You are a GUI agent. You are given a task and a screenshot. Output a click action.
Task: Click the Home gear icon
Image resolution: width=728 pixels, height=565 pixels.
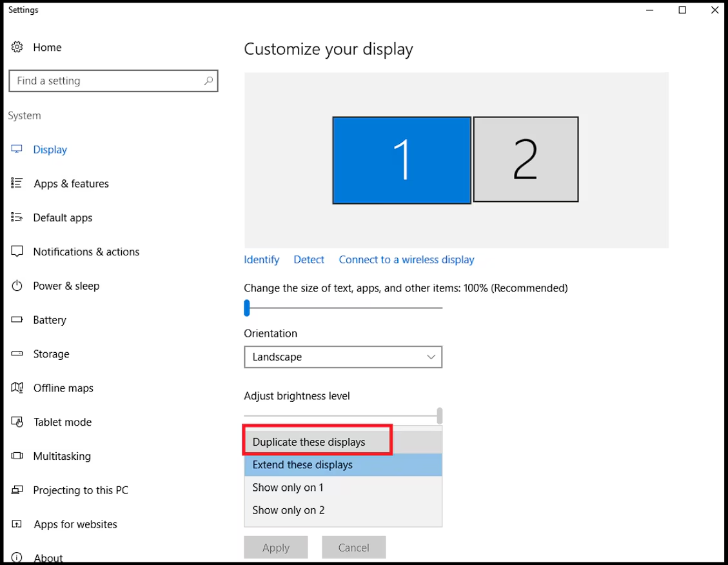[17, 47]
